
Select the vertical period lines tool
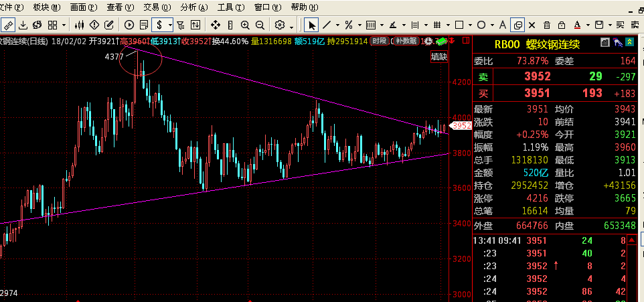click(371, 25)
